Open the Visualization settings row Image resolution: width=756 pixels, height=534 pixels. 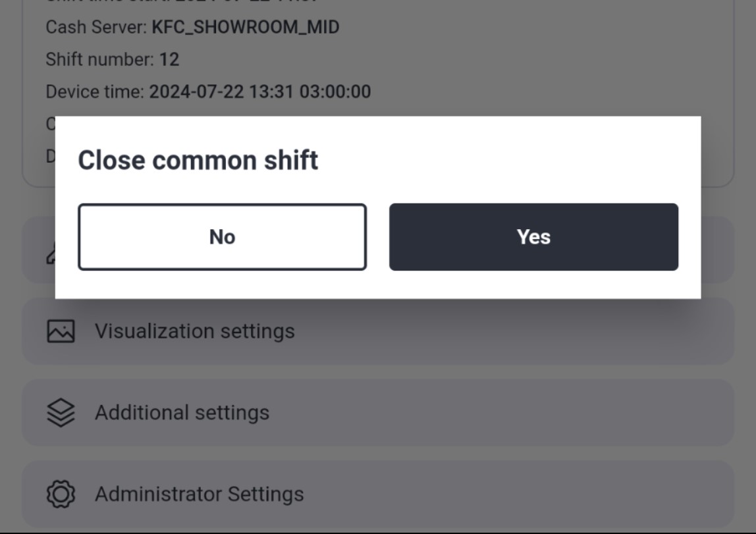point(378,331)
